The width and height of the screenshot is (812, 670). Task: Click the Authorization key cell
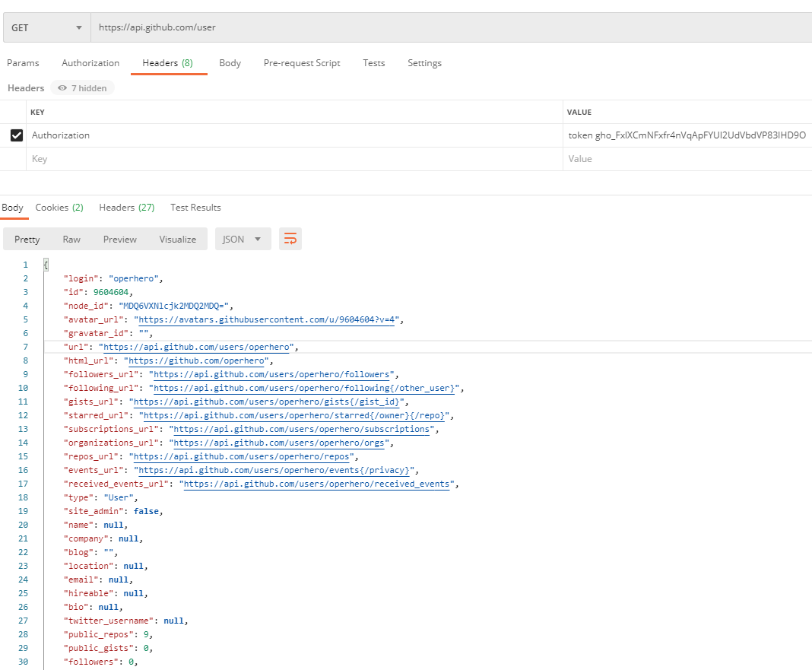294,135
